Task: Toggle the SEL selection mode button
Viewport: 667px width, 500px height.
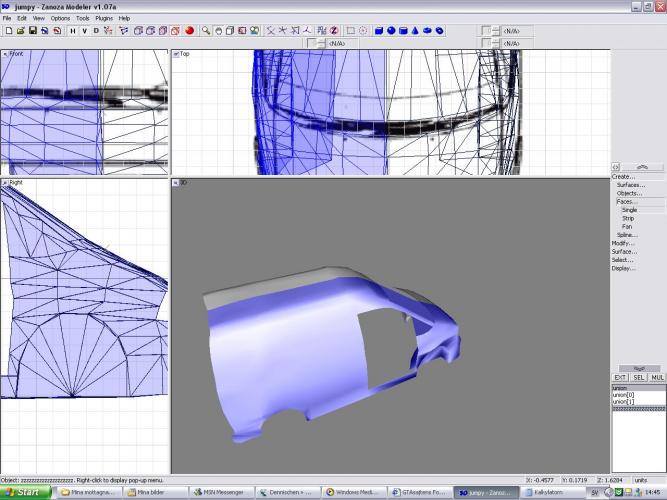Action: coord(638,377)
